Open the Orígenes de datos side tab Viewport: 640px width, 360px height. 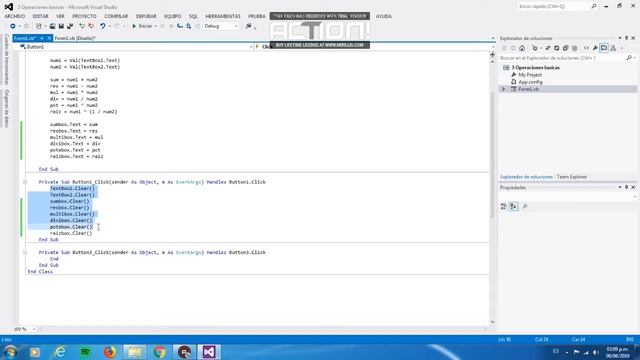pyautogui.click(x=6, y=109)
